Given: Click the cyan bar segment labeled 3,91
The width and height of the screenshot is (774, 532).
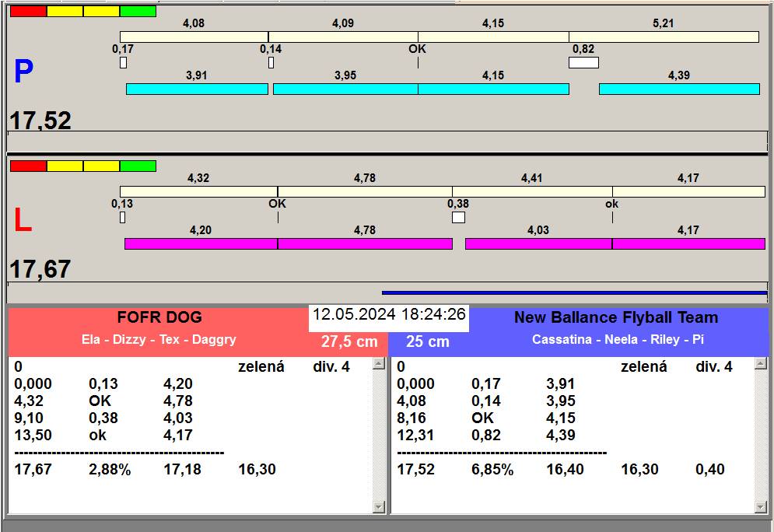Looking at the screenshot, I should 197,89.
